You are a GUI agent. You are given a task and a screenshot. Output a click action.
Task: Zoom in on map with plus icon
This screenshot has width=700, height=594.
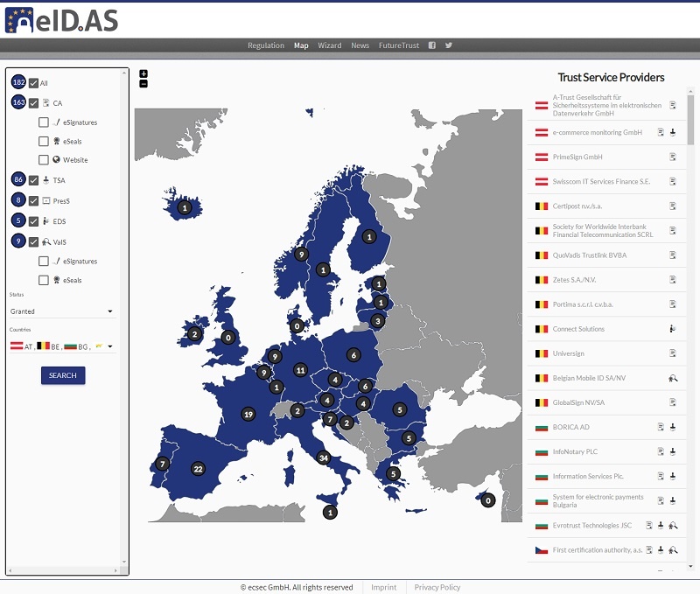tap(143, 73)
